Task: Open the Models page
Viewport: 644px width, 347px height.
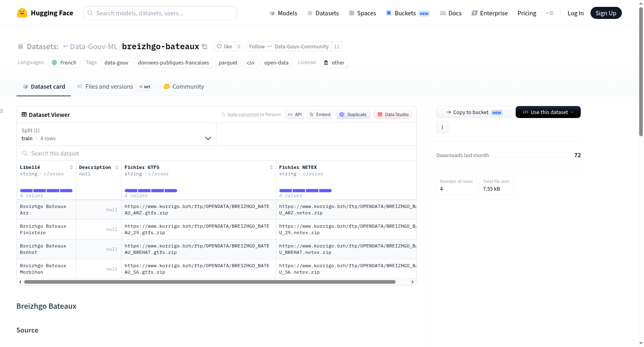Action: (283, 13)
